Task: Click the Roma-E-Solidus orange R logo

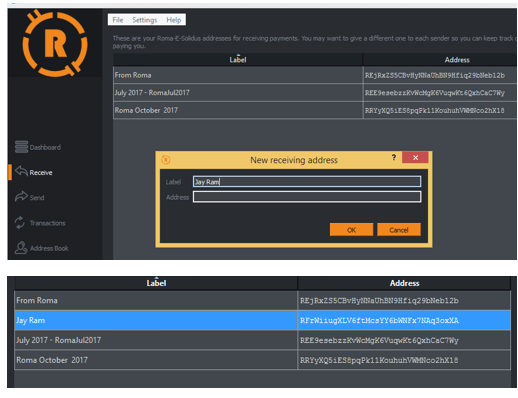Action: [x=55, y=43]
